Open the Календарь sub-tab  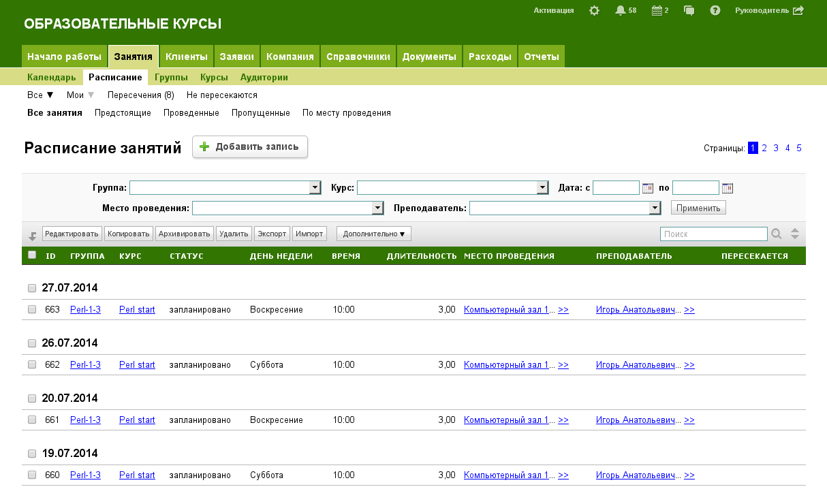point(52,77)
